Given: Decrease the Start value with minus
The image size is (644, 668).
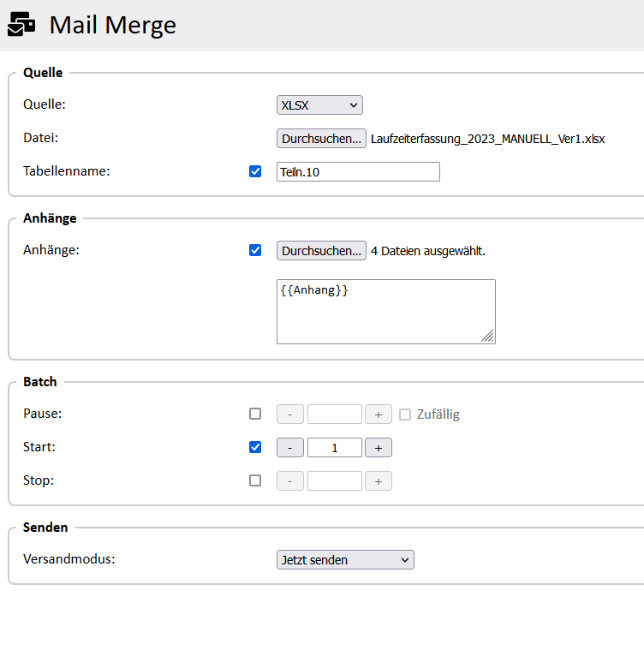Looking at the screenshot, I should pyautogui.click(x=290, y=448).
